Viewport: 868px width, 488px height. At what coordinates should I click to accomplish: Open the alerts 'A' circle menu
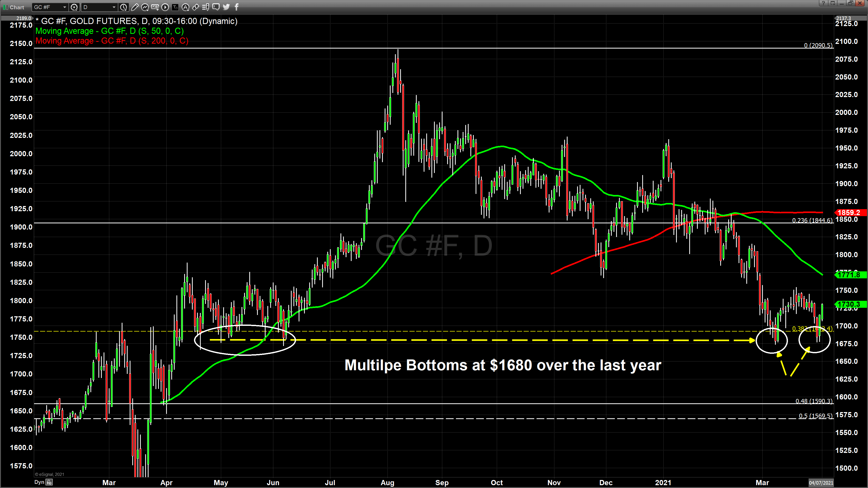pos(185,7)
